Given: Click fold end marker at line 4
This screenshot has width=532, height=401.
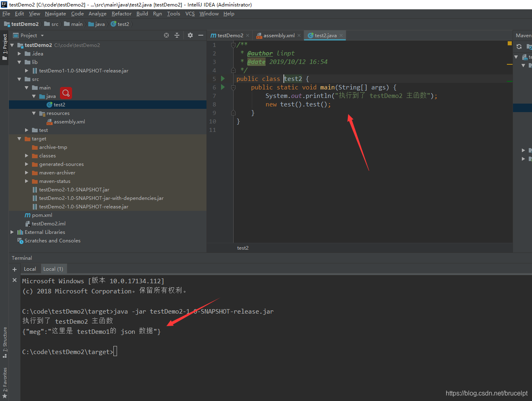Looking at the screenshot, I should (x=233, y=70).
